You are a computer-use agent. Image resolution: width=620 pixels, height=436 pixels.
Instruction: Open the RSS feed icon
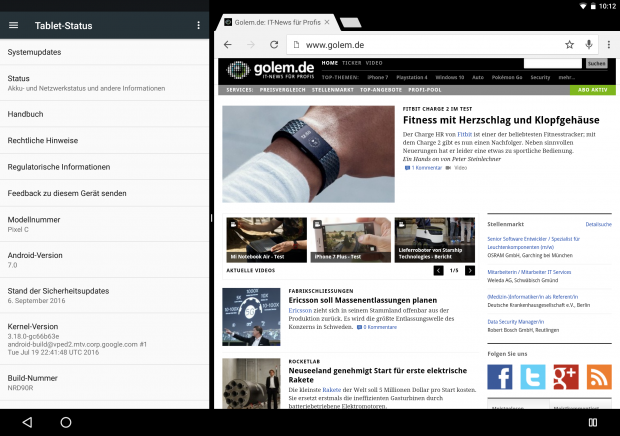click(x=599, y=377)
